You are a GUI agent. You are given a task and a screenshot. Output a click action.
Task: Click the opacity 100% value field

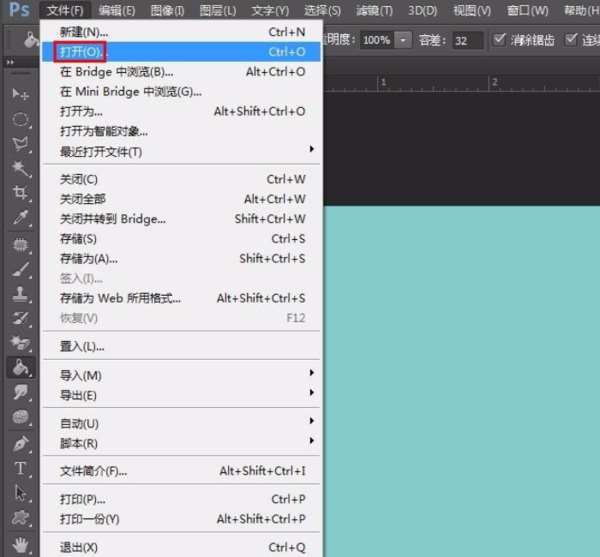pyautogui.click(x=377, y=40)
